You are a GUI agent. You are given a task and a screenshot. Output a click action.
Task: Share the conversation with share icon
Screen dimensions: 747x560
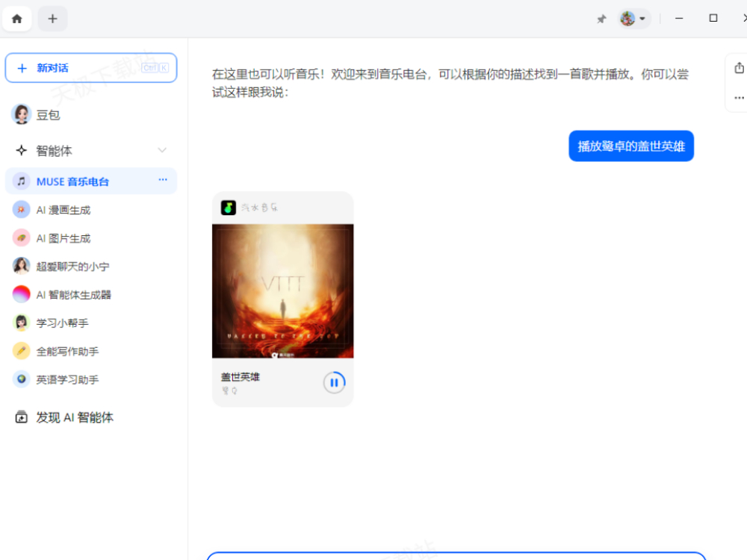click(739, 68)
